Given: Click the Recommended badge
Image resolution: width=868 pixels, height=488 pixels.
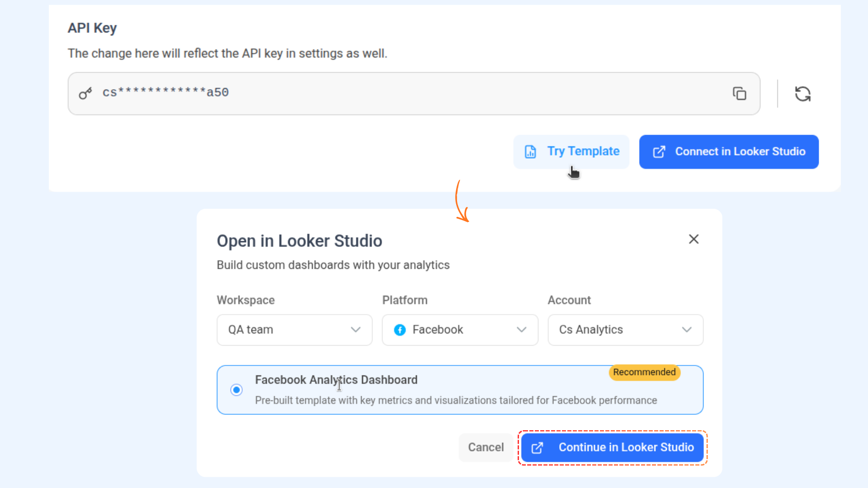Looking at the screenshot, I should (644, 372).
